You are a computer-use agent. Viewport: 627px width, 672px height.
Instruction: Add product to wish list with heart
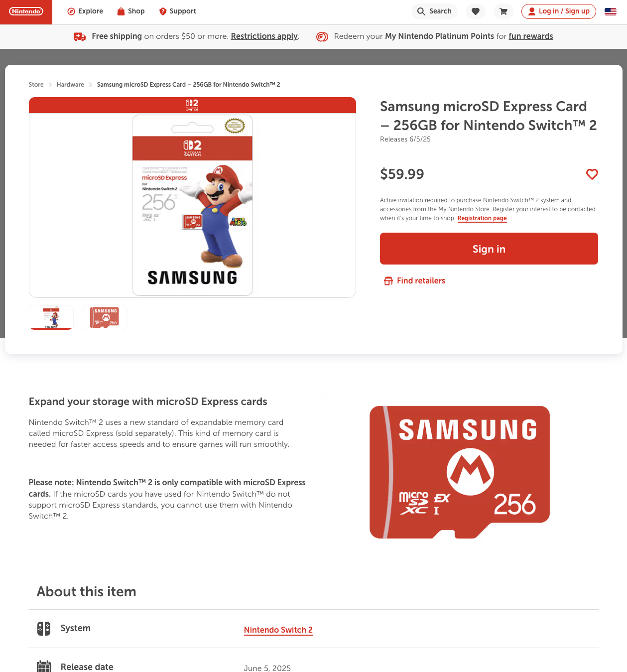[592, 174]
